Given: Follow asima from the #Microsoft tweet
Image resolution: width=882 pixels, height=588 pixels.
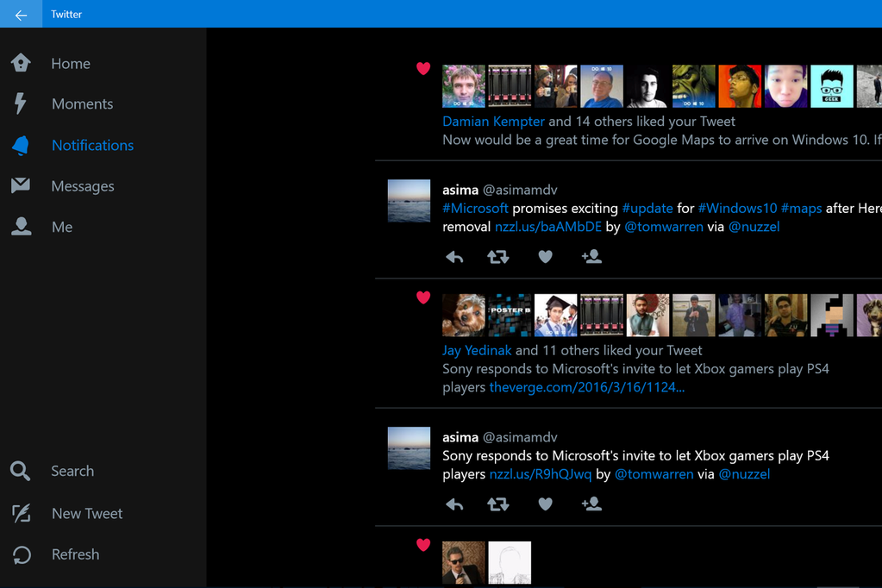Looking at the screenshot, I should click(x=591, y=257).
